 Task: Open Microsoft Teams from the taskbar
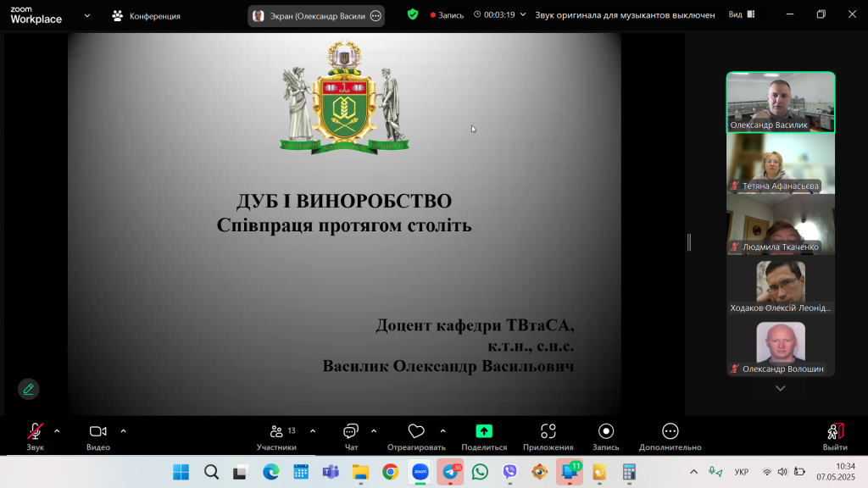coord(331,472)
